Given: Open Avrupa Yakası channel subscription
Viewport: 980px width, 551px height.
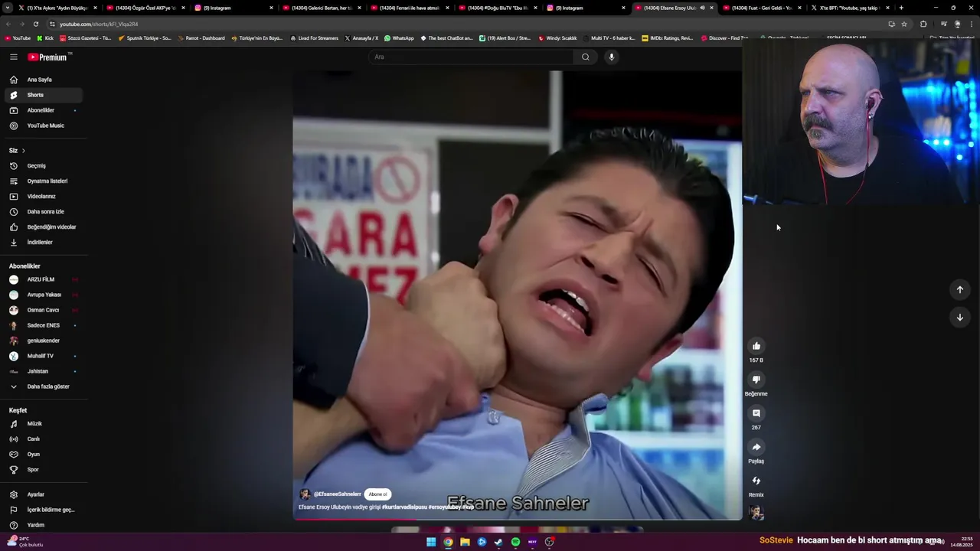Looking at the screenshot, I should (x=42, y=295).
